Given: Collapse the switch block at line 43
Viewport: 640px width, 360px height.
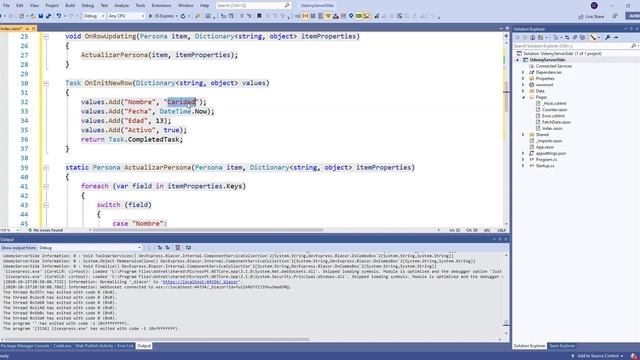Looking at the screenshot, I should [x=46, y=205].
